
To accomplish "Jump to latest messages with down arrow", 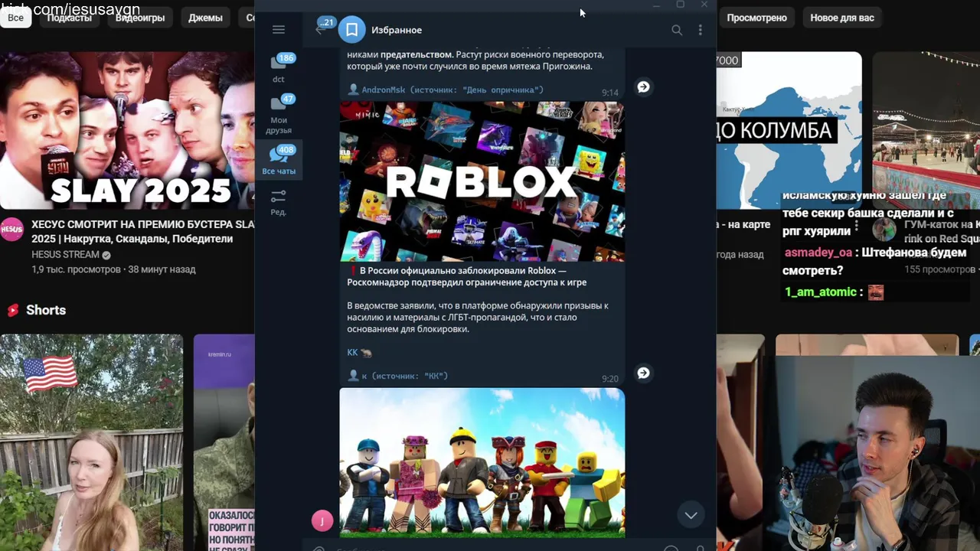I will [691, 515].
